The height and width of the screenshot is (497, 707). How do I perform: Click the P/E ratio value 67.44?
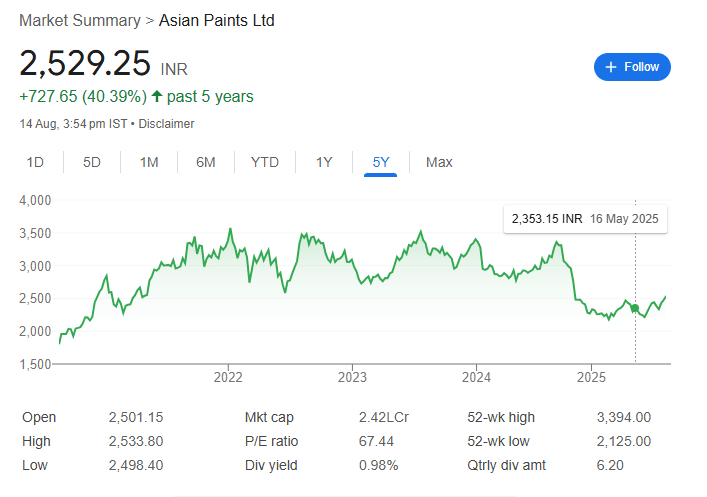[376, 441]
